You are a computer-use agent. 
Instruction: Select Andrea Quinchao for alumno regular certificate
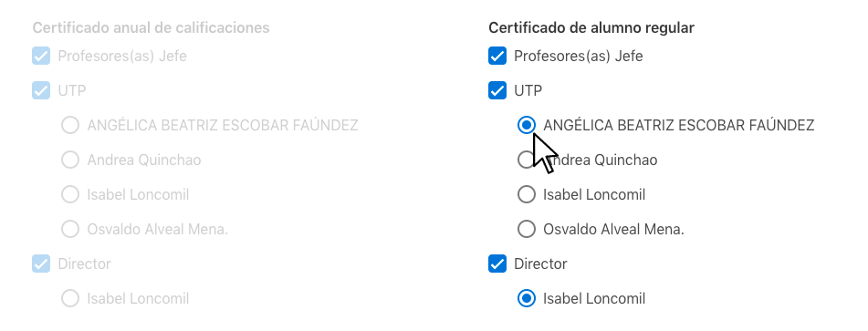click(x=527, y=160)
